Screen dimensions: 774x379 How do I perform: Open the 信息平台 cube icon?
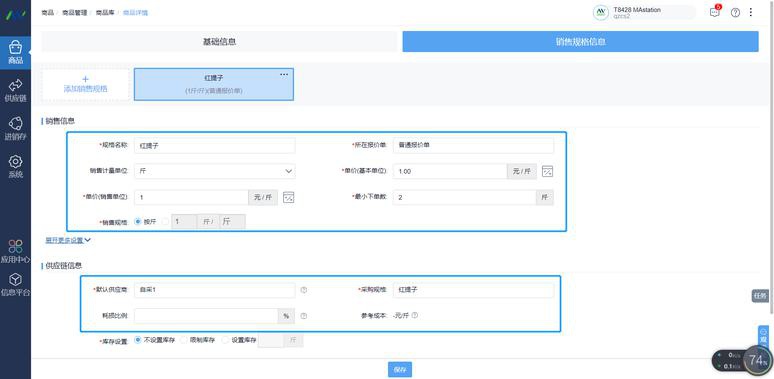(x=15, y=280)
